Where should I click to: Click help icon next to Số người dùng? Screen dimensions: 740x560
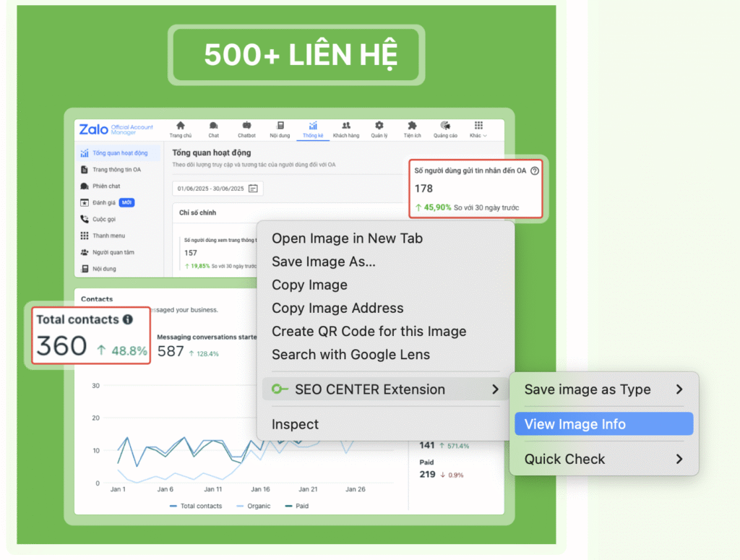click(535, 171)
